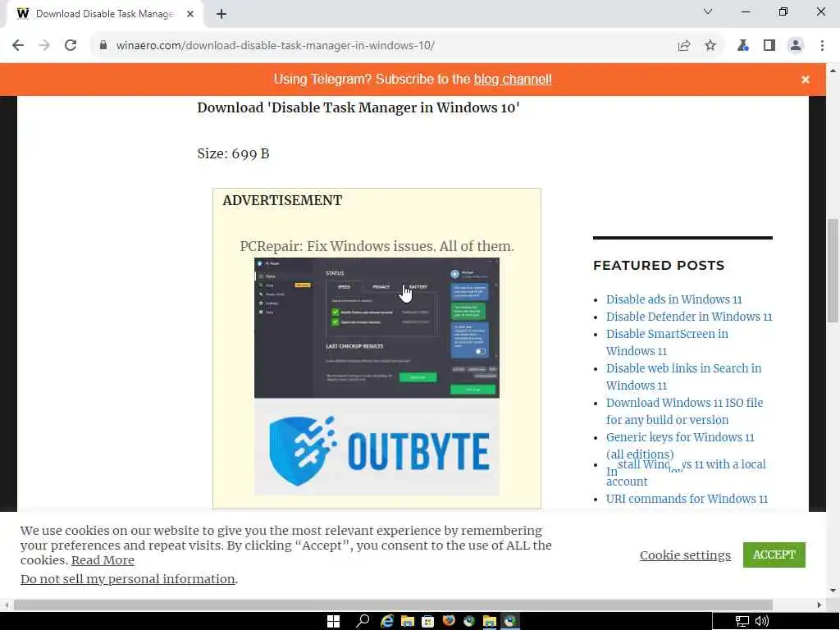Image resolution: width=840 pixels, height=630 pixels.
Task: Open Disable Defender in Windows 11
Action: [x=689, y=317]
